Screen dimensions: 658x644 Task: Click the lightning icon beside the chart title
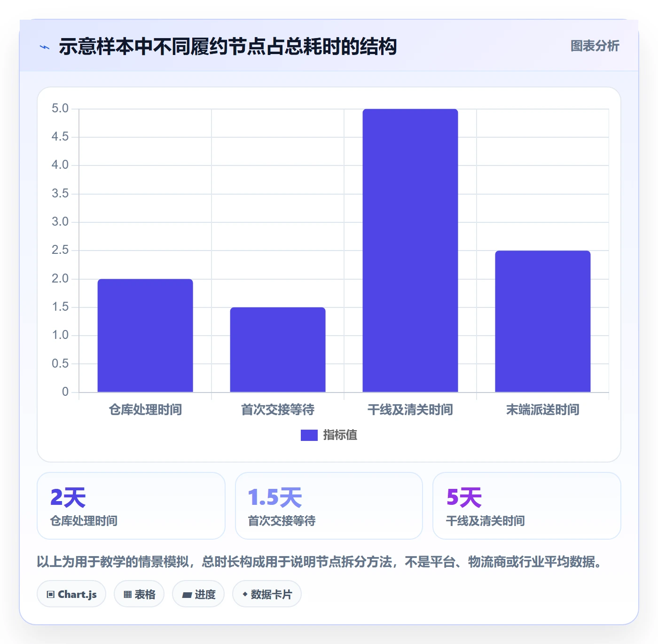pyautogui.click(x=45, y=47)
